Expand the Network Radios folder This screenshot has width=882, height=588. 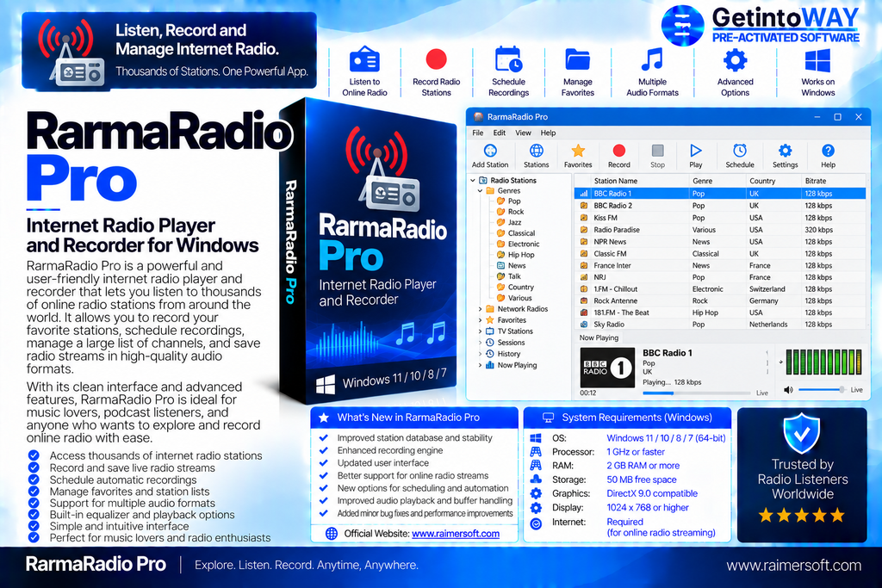click(x=481, y=309)
